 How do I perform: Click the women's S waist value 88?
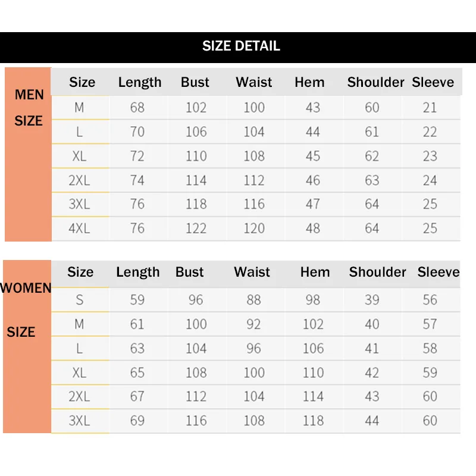[254, 300]
